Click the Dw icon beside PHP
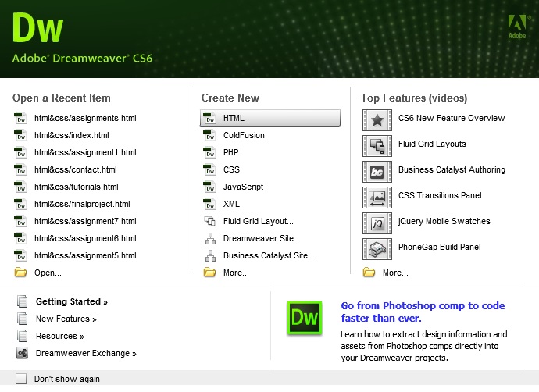The width and height of the screenshot is (539, 392). click(x=209, y=152)
